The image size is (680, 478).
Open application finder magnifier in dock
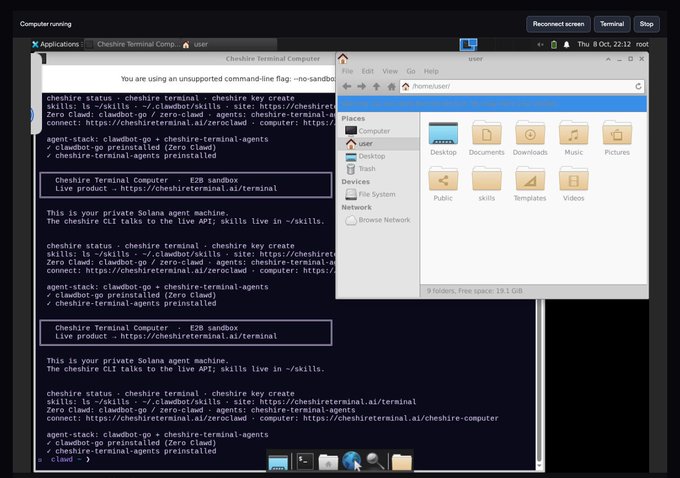[376, 462]
